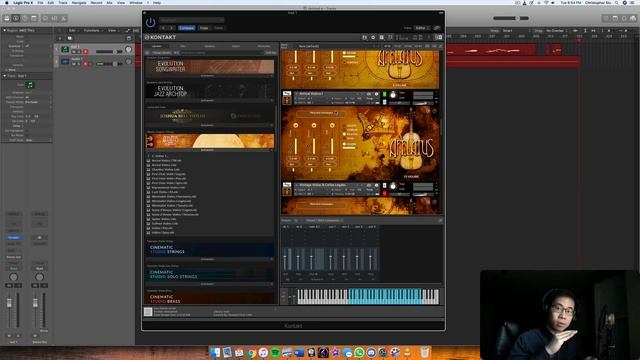Open Edit menu in Logic tracks area
The width and height of the screenshot is (640, 360).
point(73,31)
